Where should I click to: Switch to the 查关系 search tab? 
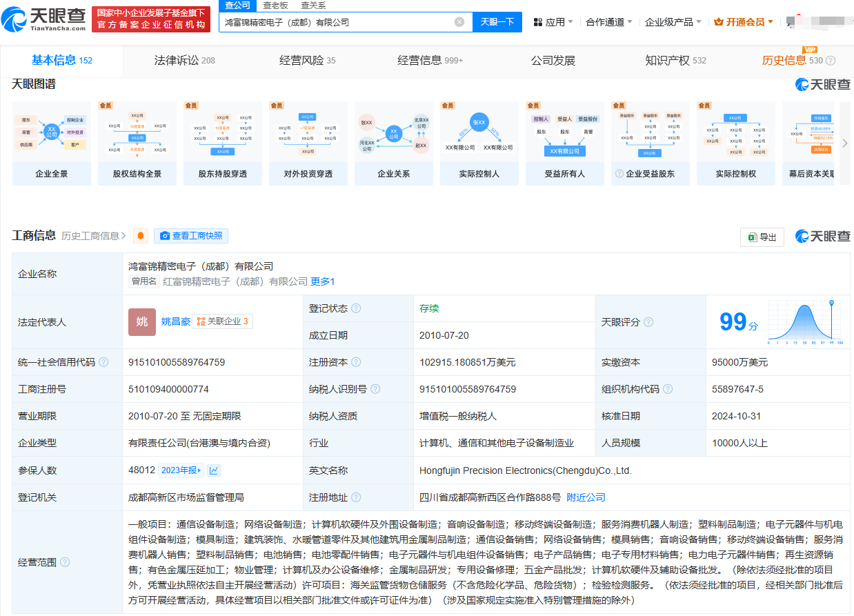tap(313, 6)
